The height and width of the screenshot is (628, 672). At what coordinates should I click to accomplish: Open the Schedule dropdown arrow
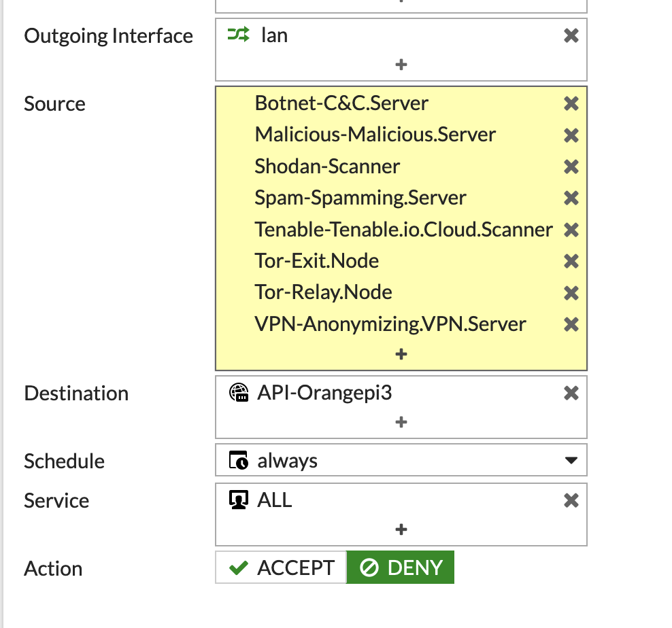tap(571, 461)
